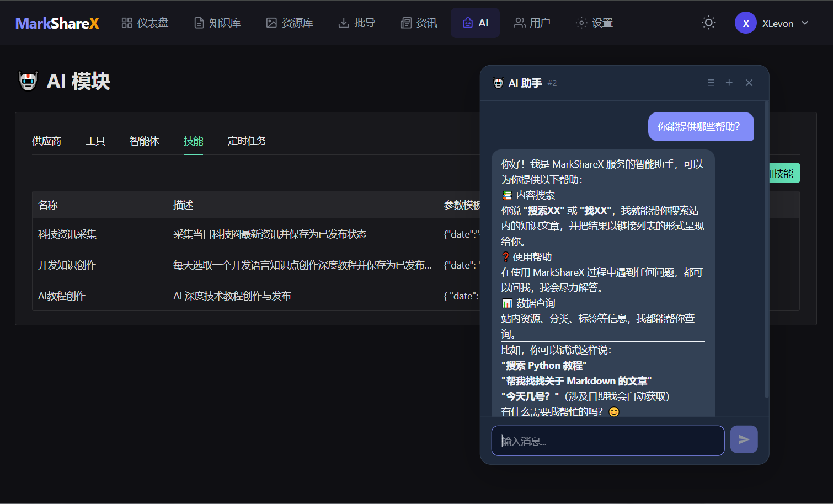Image resolution: width=833 pixels, height=504 pixels.
Task: Click the user message 你能提供哪些帮助?
Action: 701,126
